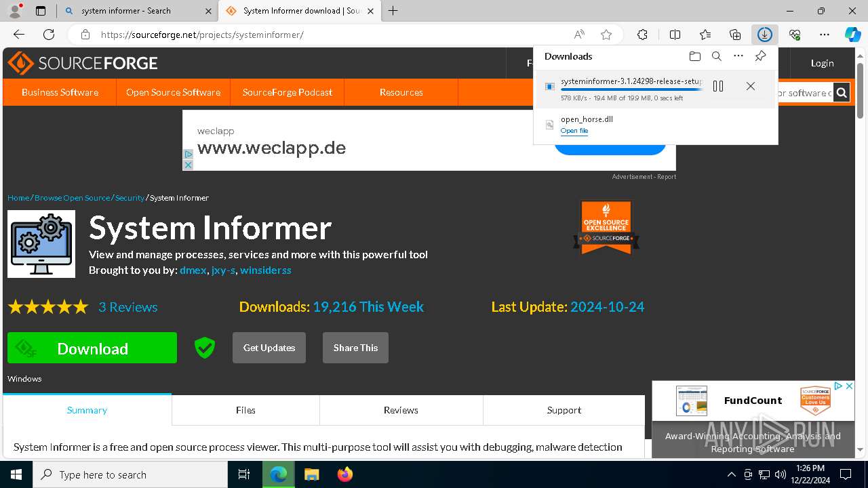Go to Browse Open Source breadcrumb
This screenshot has width=868, height=488.
(73, 198)
